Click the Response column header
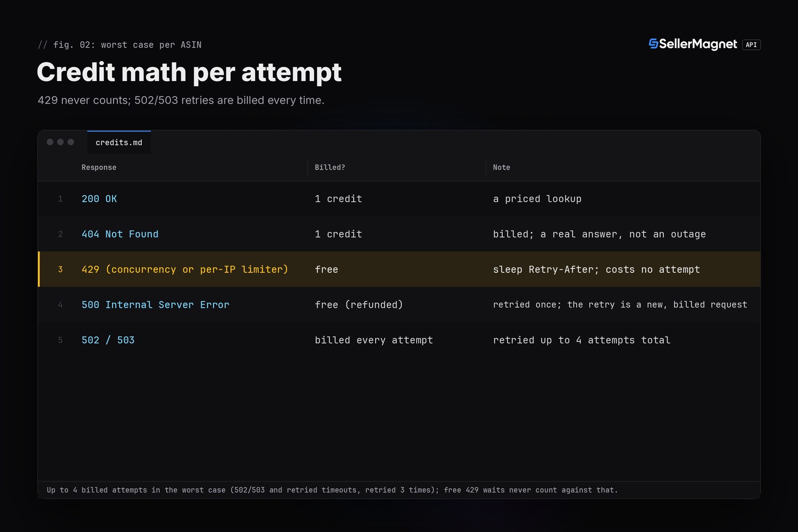Viewport: 798px width, 532px height. click(99, 167)
